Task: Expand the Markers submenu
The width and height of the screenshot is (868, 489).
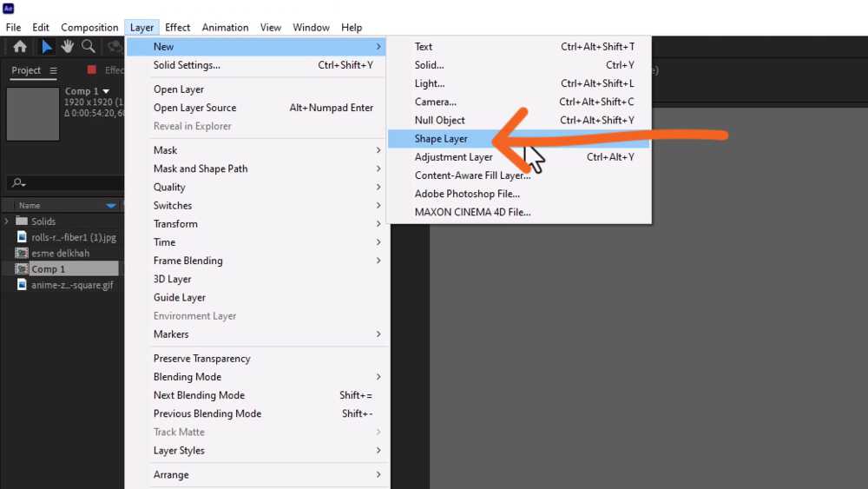Action: tap(378, 334)
